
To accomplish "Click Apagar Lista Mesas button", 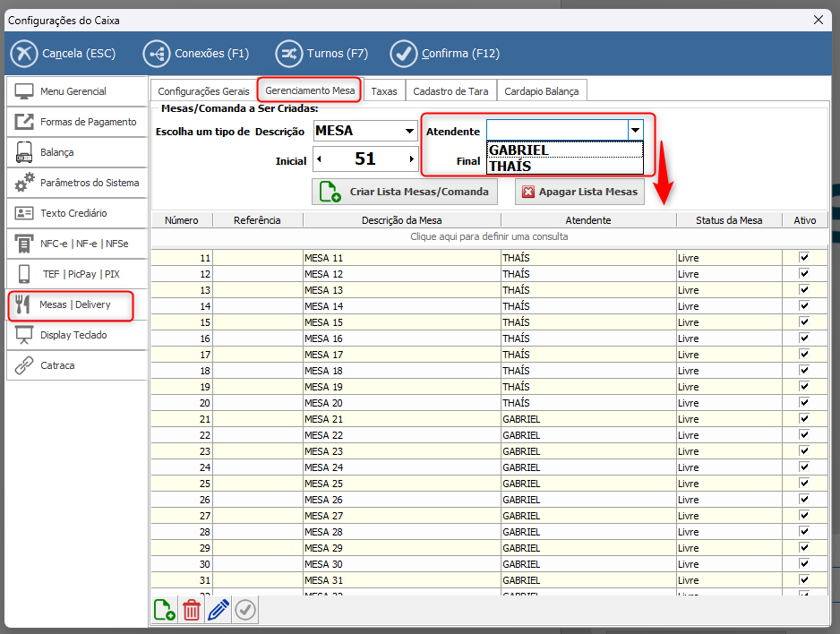I will (579, 192).
